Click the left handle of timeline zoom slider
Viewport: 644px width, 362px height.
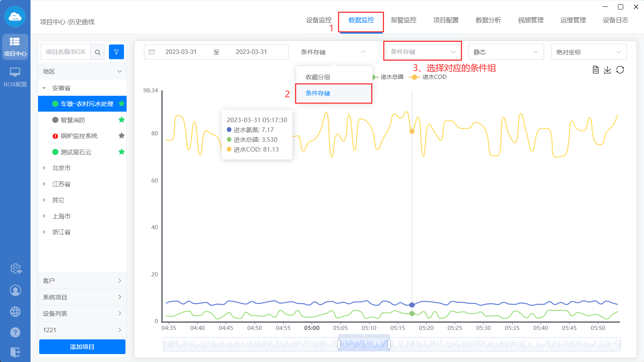339,344
